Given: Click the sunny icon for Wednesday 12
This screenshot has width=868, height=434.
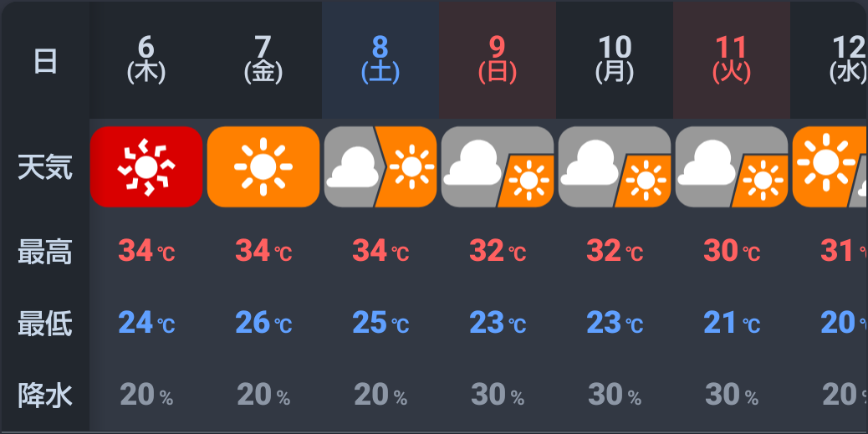Looking at the screenshot, I should pos(830,166).
